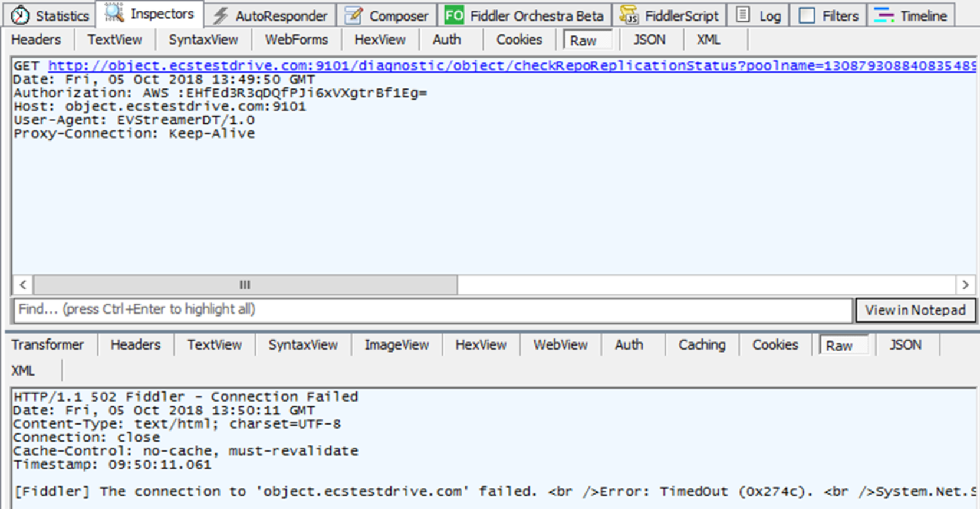
Task: Open request SyntaxView tab
Action: (203, 40)
